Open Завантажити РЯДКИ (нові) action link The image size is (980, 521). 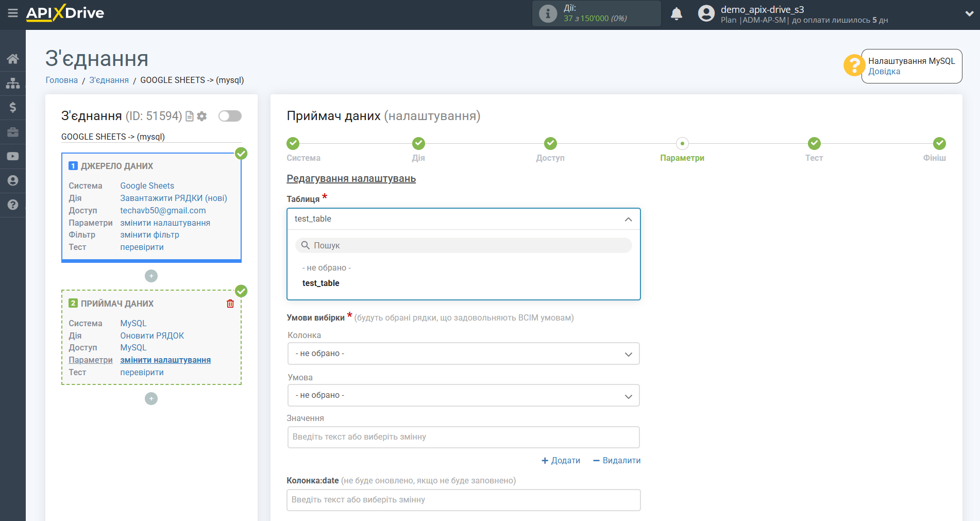tap(174, 198)
